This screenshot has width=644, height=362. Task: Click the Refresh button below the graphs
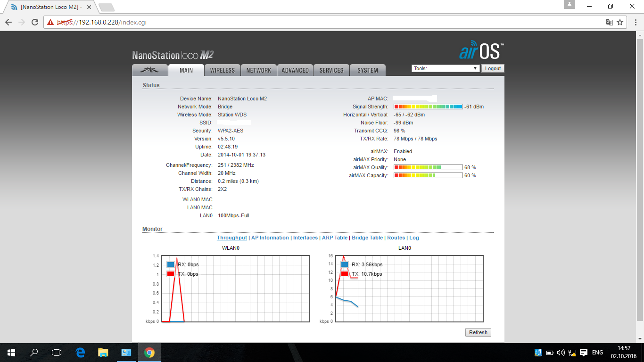click(x=478, y=332)
